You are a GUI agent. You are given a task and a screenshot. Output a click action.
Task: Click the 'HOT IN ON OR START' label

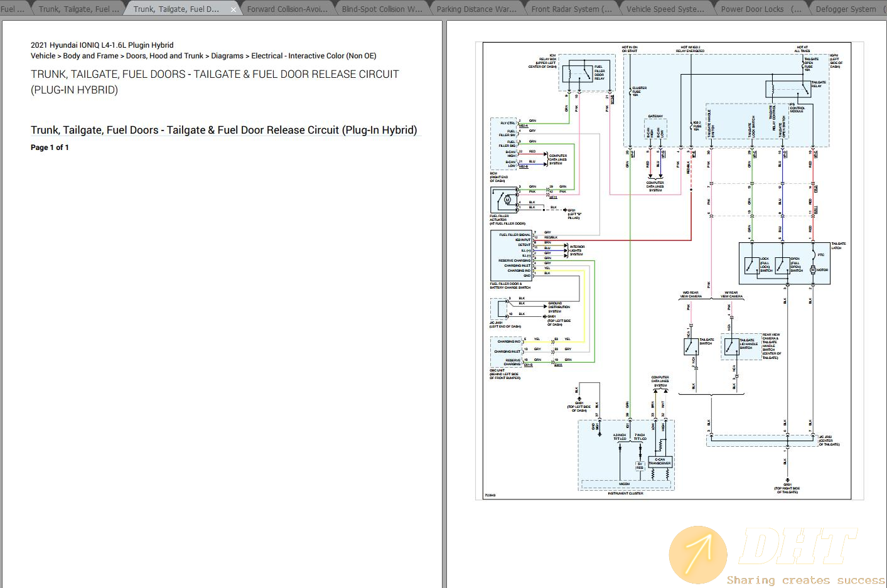[630, 49]
